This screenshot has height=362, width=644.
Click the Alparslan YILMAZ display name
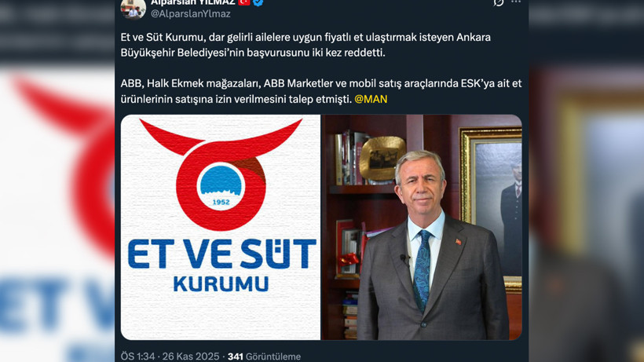192,2
